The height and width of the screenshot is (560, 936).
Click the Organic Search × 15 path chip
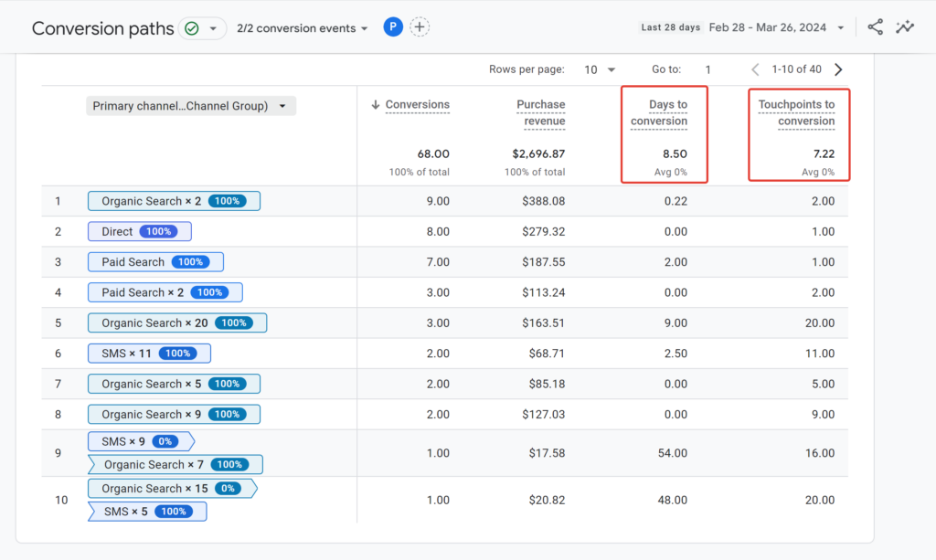pyautogui.click(x=173, y=489)
